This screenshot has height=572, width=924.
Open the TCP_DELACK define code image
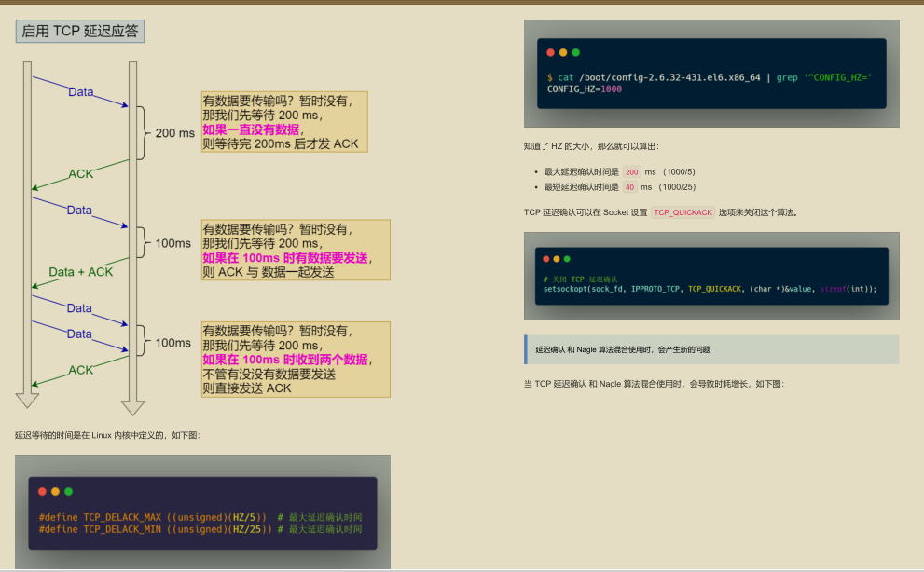(x=202, y=512)
